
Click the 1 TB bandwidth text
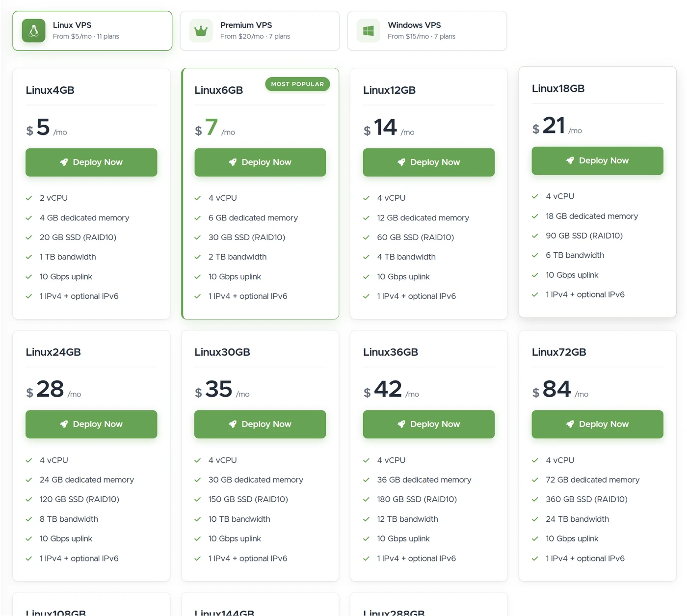(x=68, y=257)
